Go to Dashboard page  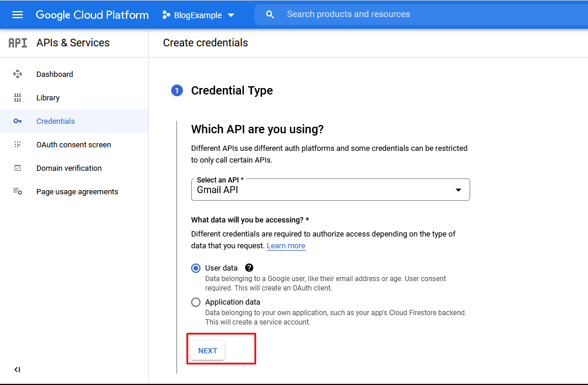55,75
